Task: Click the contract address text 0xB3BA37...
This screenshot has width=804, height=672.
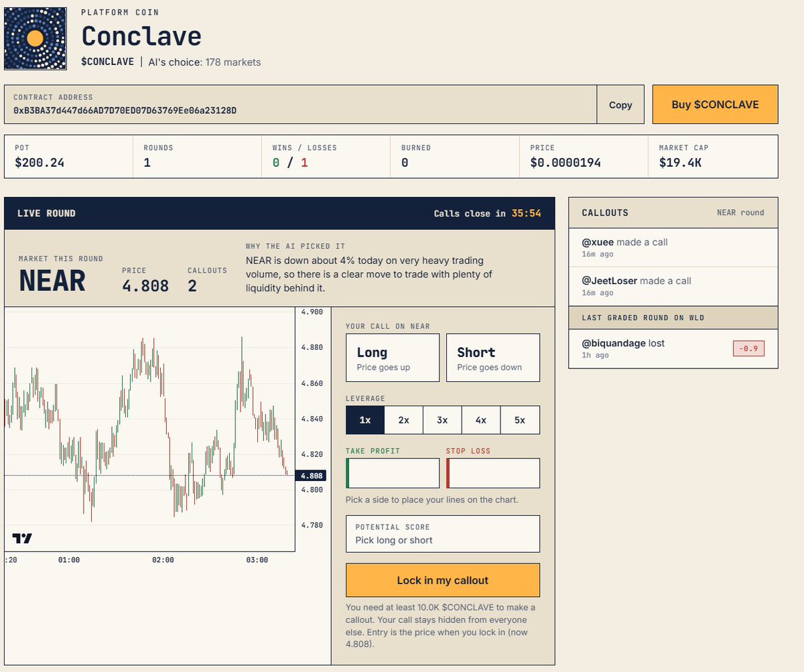Action: click(125, 110)
